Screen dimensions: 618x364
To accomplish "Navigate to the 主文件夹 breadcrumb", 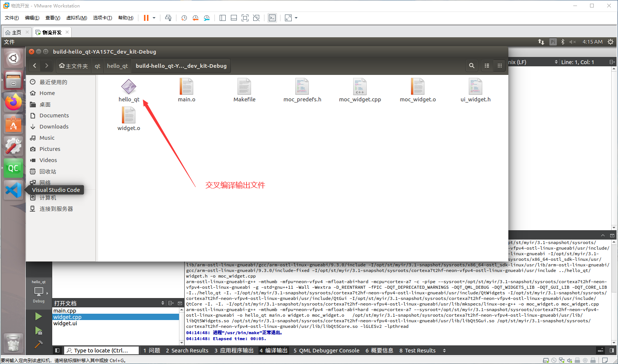I will 73,66.
